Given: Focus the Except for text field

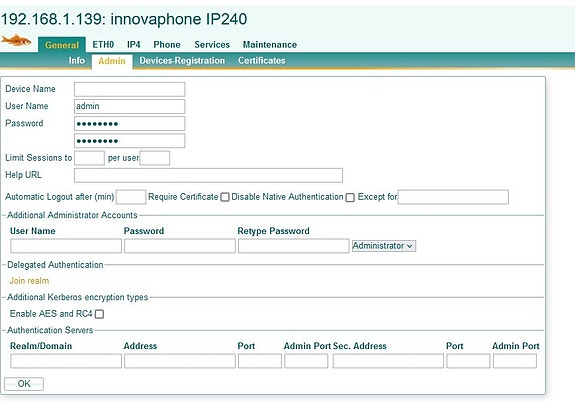Looking at the screenshot, I should point(453,197).
